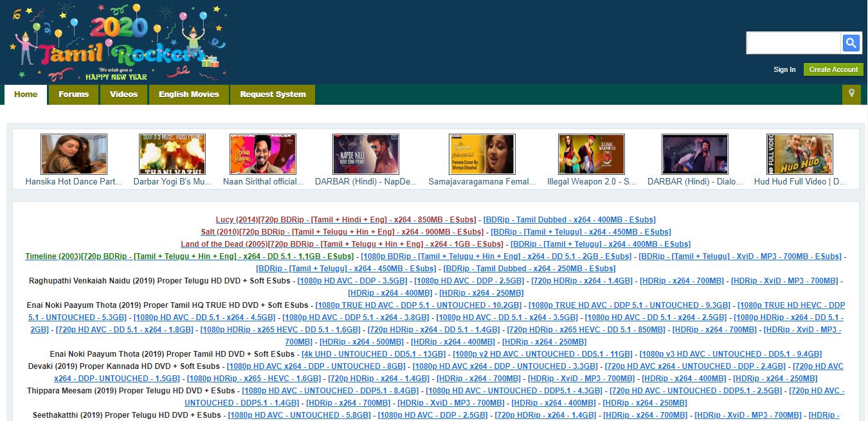This screenshot has height=421, width=868.
Task: Open Raghupathi Venkaiah Naidu 1080p DDP 3.5GB link
Action: [x=352, y=281]
